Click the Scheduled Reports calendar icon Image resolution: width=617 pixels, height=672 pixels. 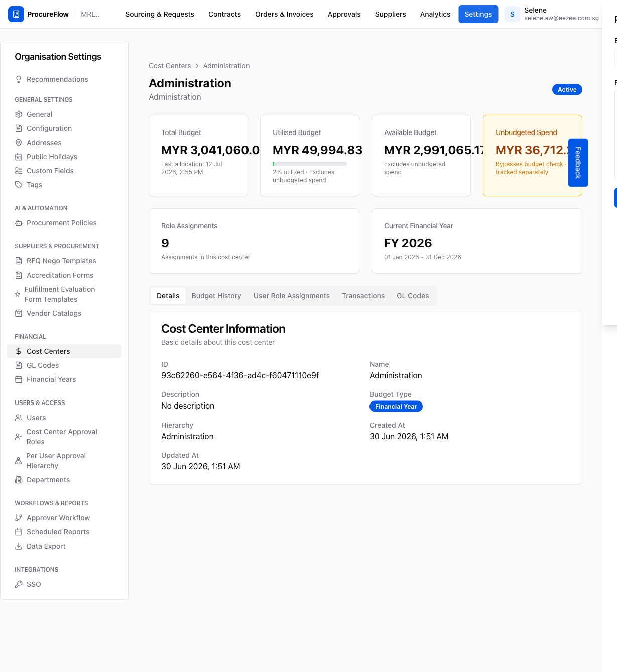(x=19, y=532)
